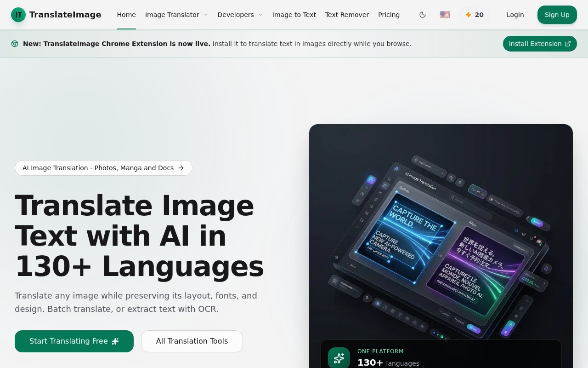Screen dimensions: 588x368
Task: Expand the Developers dropdown menu
Action: 240,15
